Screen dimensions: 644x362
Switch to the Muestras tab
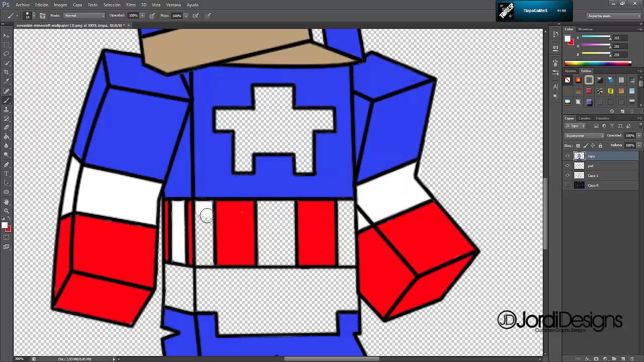(585, 29)
